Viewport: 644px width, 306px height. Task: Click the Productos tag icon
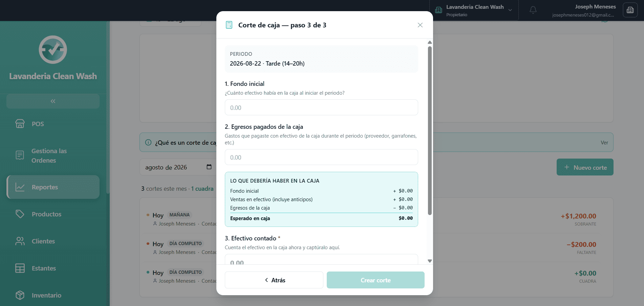(20, 214)
